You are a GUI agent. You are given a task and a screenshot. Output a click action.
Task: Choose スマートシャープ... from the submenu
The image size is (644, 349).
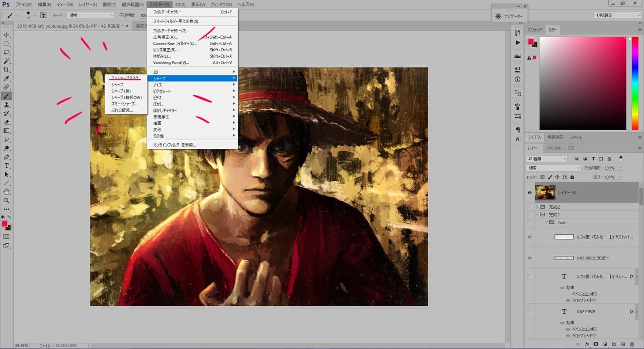coord(125,104)
